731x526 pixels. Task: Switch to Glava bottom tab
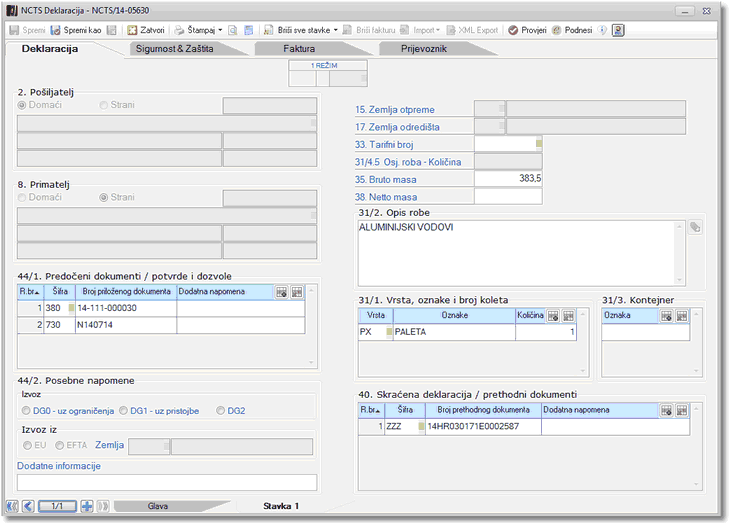click(x=158, y=506)
